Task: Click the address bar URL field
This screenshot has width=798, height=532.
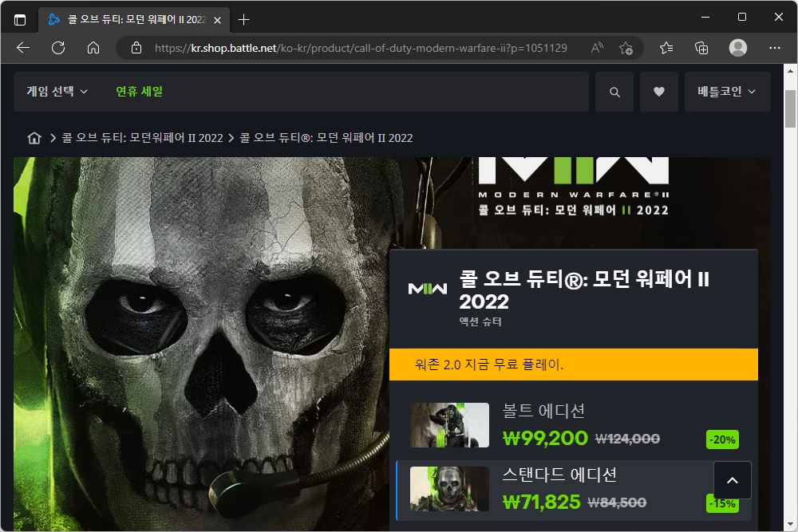Action: pos(361,48)
